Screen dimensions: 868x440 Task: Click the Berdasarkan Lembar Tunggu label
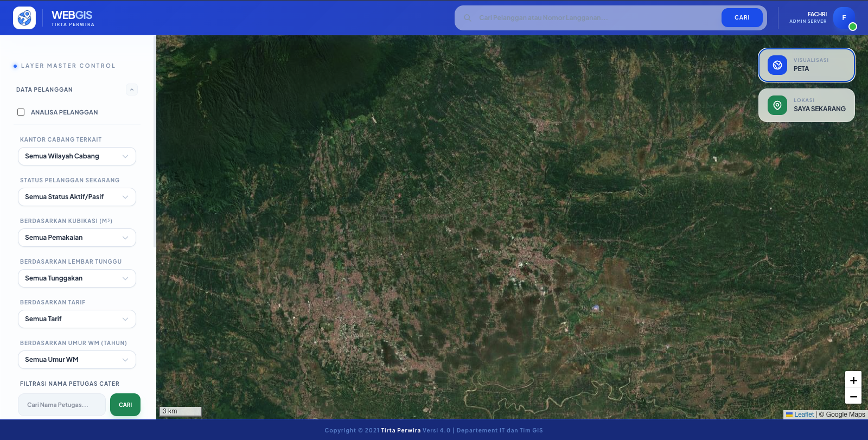[71, 262]
